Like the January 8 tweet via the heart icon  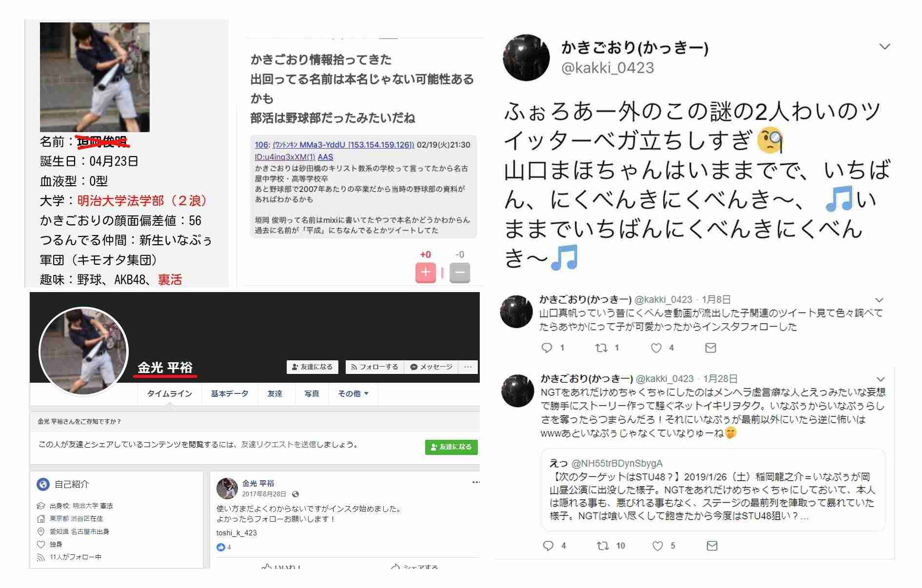click(657, 348)
